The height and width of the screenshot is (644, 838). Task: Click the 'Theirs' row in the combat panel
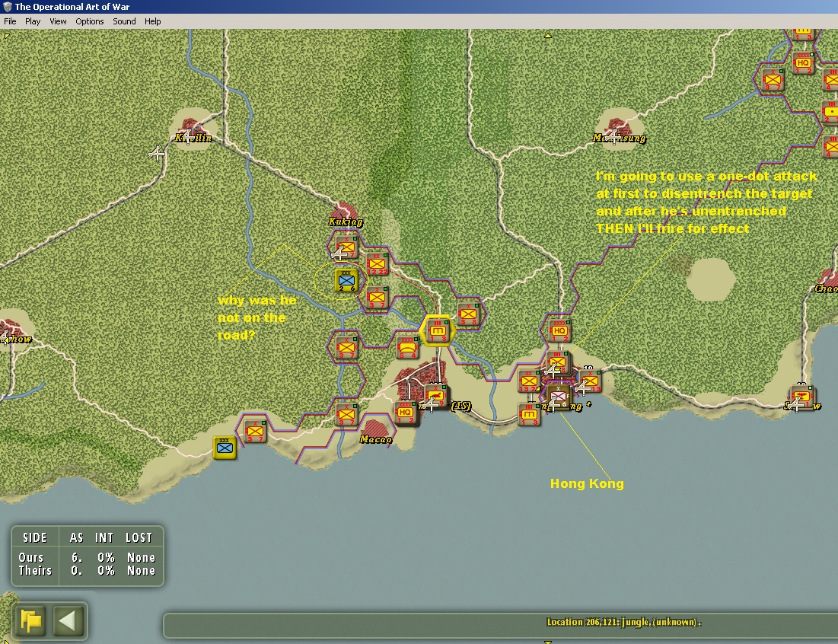(x=87, y=570)
